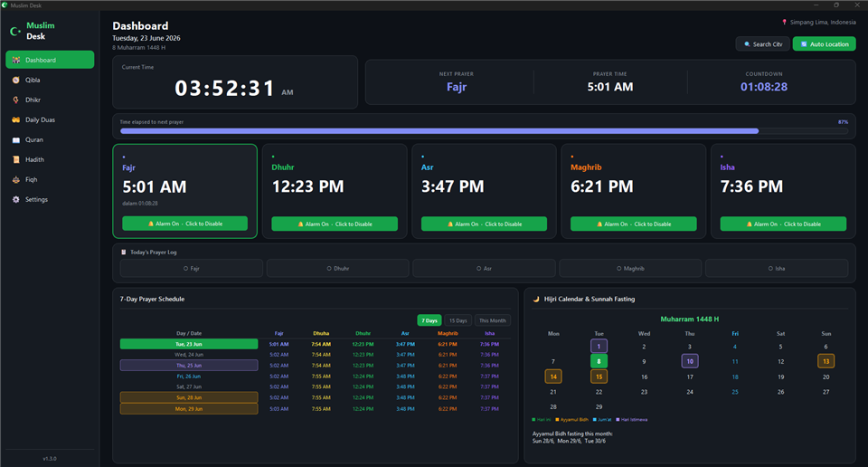Open the Dhikr beads icon in sidebar
Screen dimensions: 868x467
[16, 100]
